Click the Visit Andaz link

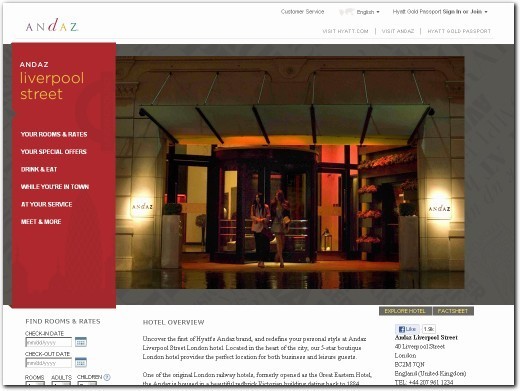[398, 31]
